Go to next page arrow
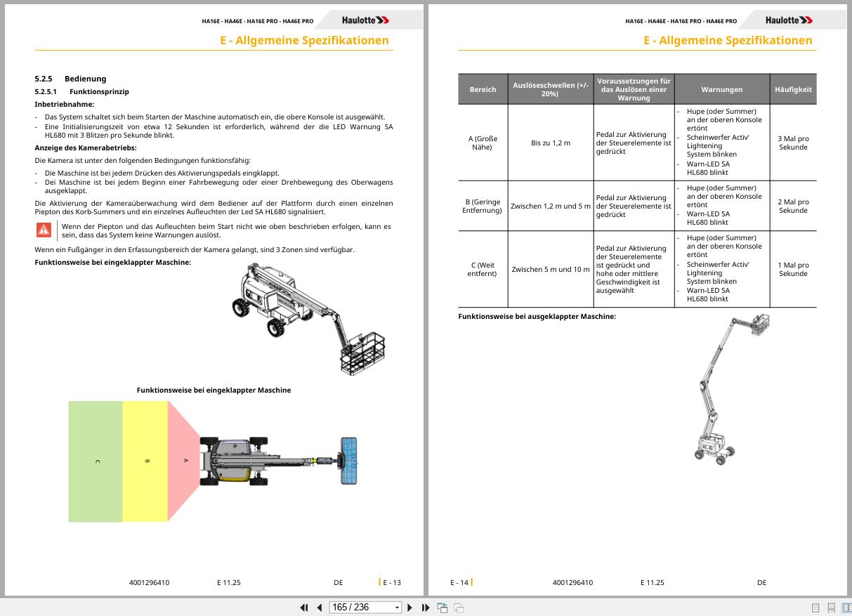Screen dimensions: 852x616 410,608
